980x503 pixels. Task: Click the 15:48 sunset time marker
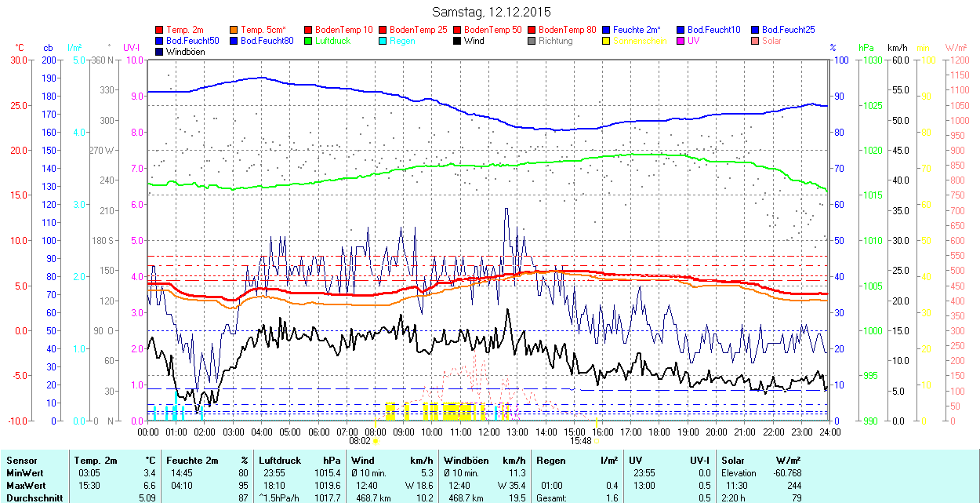click(x=580, y=441)
